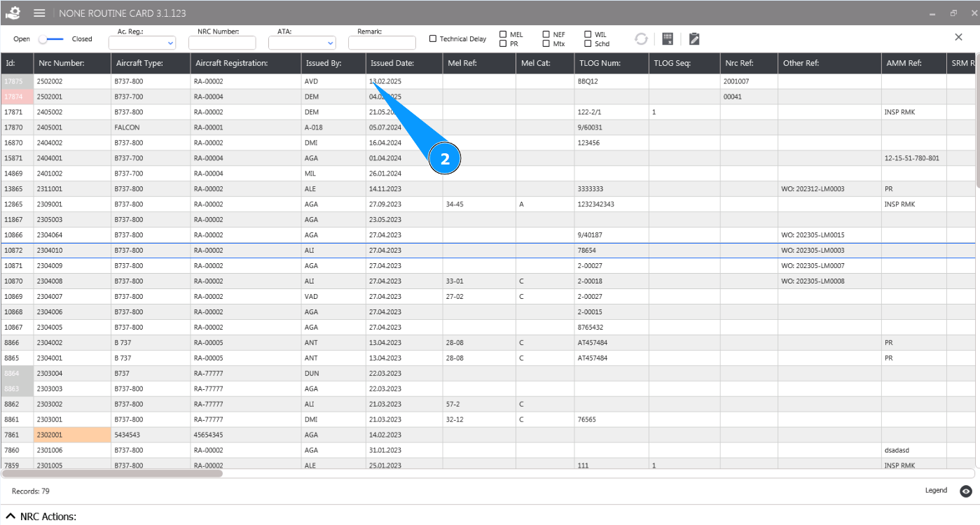Open the hamburger menu in title bar

[40, 13]
